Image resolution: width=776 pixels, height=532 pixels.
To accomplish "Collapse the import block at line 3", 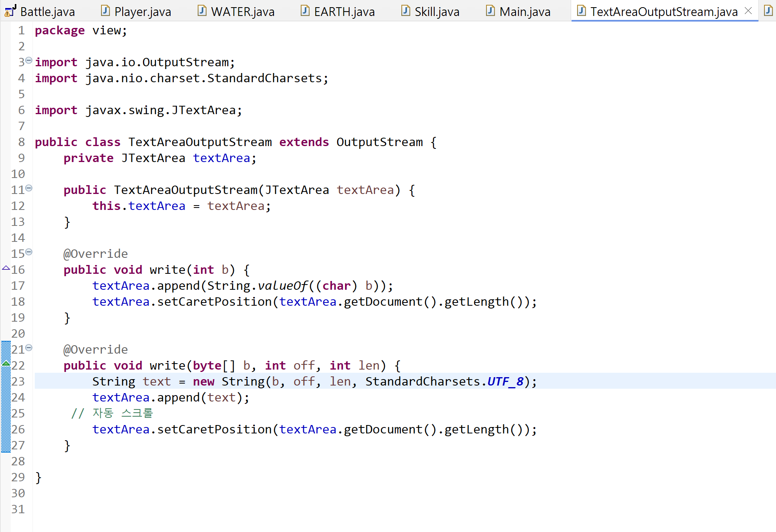I will 29,60.
